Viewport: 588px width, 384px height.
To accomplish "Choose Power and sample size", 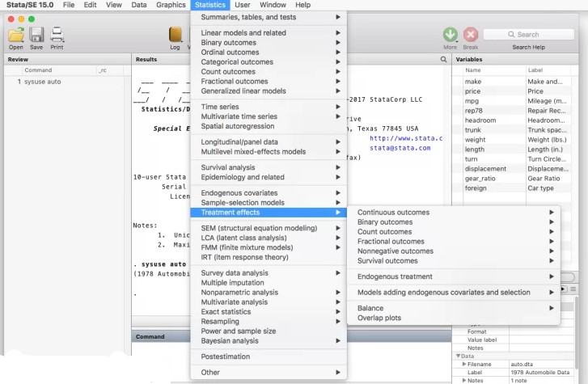I will 269,331.
